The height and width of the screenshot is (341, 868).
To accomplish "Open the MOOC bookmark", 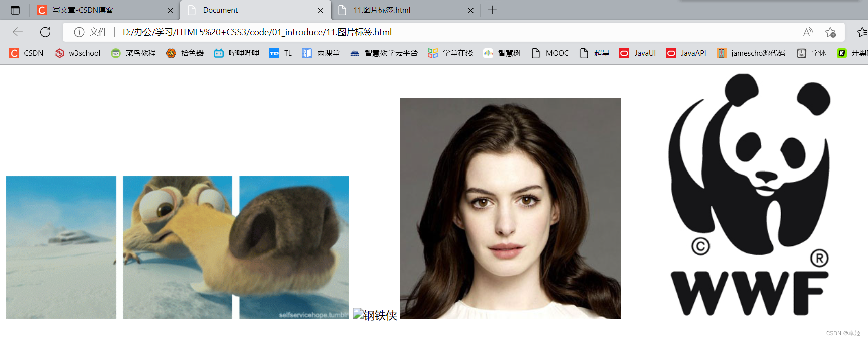I will pos(550,53).
